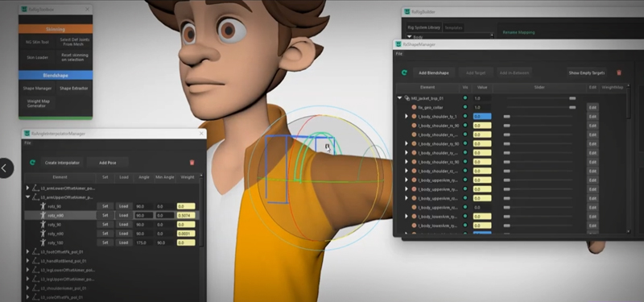Click the Blendshape section header

tap(56, 76)
